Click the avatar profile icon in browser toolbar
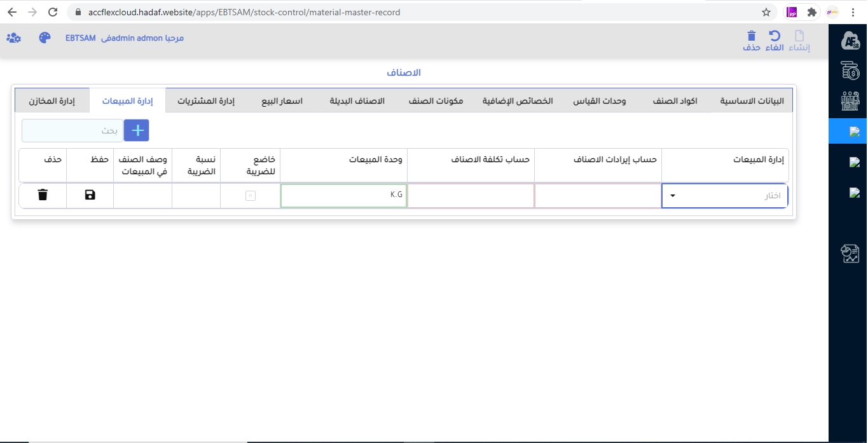This screenshot has width=868, height=443. 832,12
